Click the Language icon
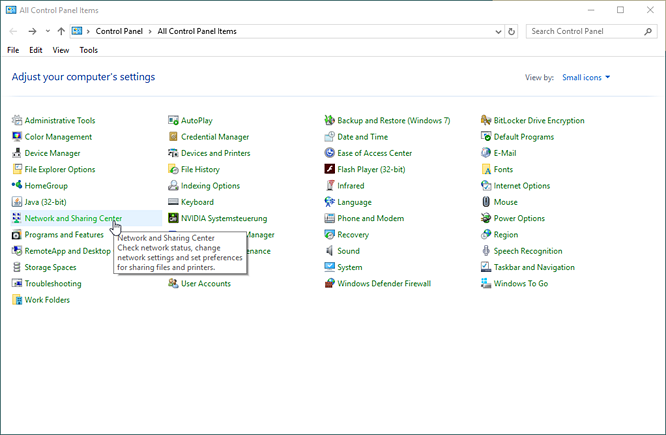Screen dimensions: 666x435 pos(329,202)
